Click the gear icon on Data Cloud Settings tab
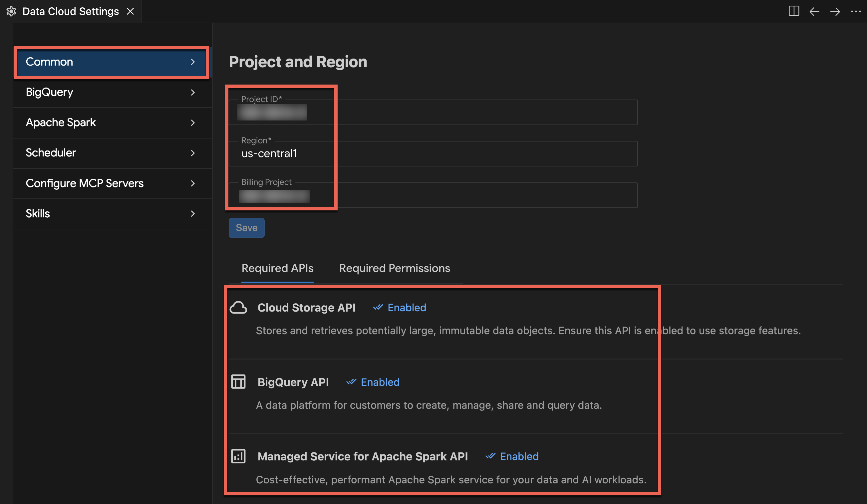The image size is (867, 504). point(11,11)
